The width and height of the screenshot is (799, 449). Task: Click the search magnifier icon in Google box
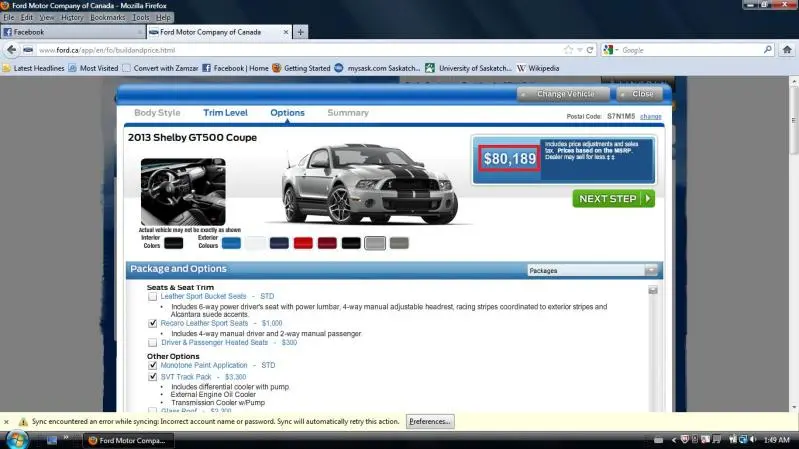767,49
